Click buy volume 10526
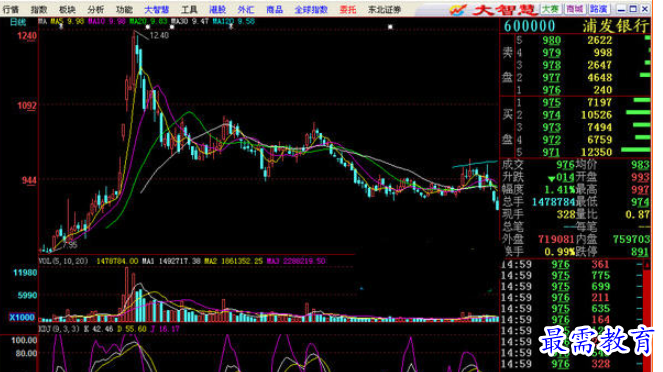Screen dimensions: 663x372 click(597, 115)
